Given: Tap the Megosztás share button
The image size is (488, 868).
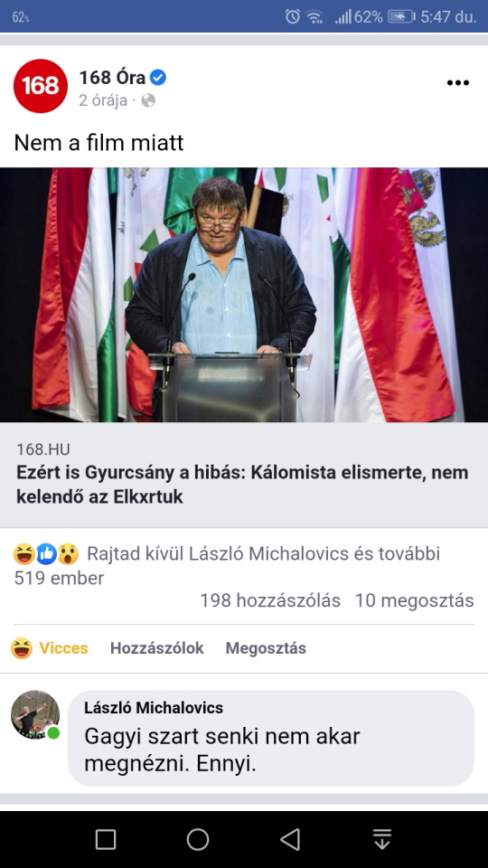Looking at the screenshot, I should (266, 648).
